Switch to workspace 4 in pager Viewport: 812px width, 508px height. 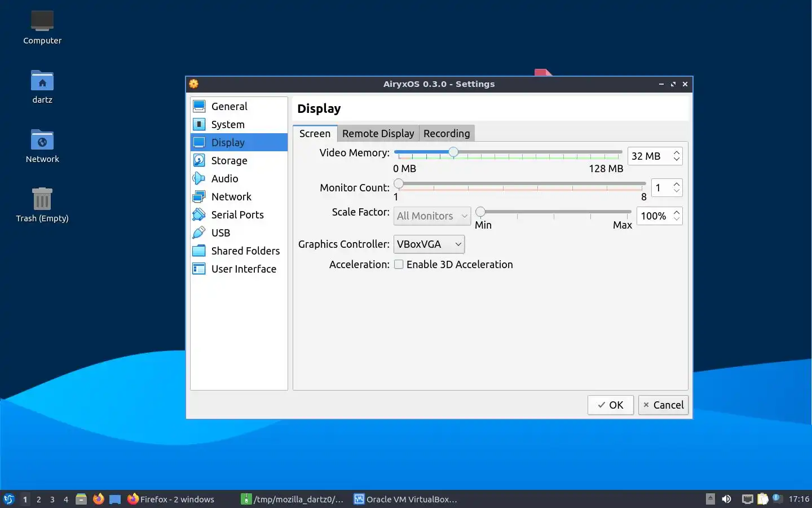click(66, 499)
